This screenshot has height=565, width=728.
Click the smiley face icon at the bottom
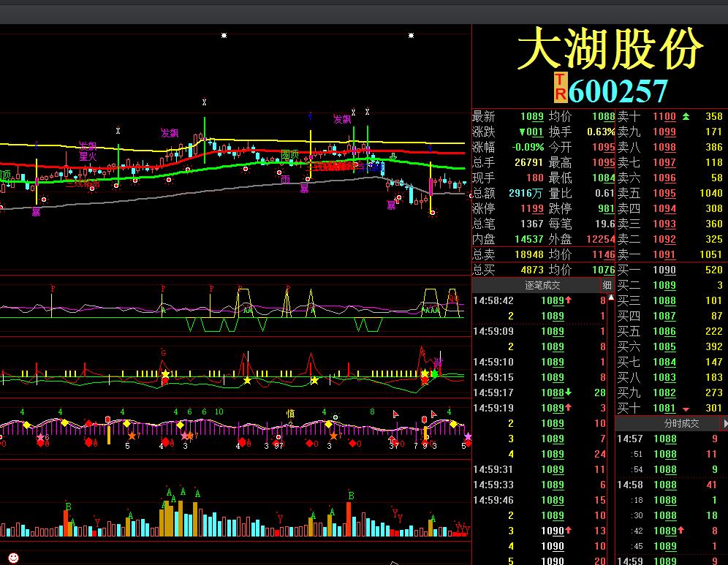(13, 558)
